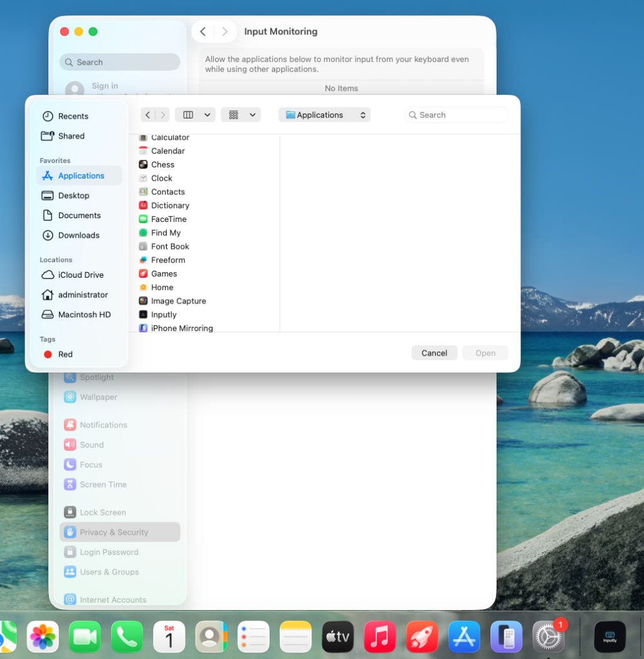The height and width of the screenshot is (659, 644).
Task: Select the Chess app in file list
Action: (162, 164)
